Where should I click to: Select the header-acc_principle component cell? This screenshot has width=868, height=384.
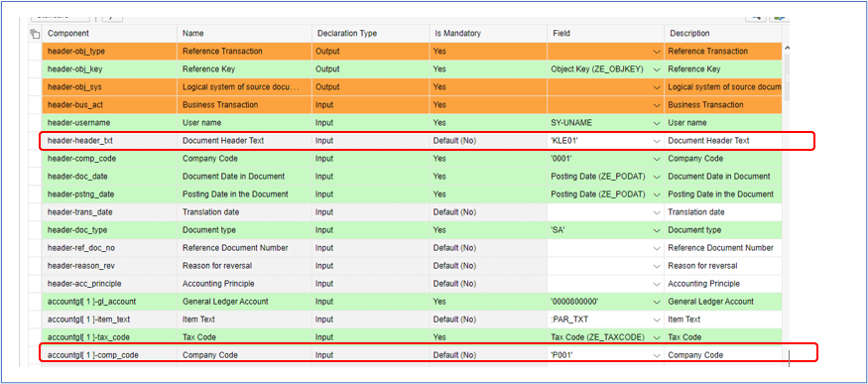click(109, 284)
